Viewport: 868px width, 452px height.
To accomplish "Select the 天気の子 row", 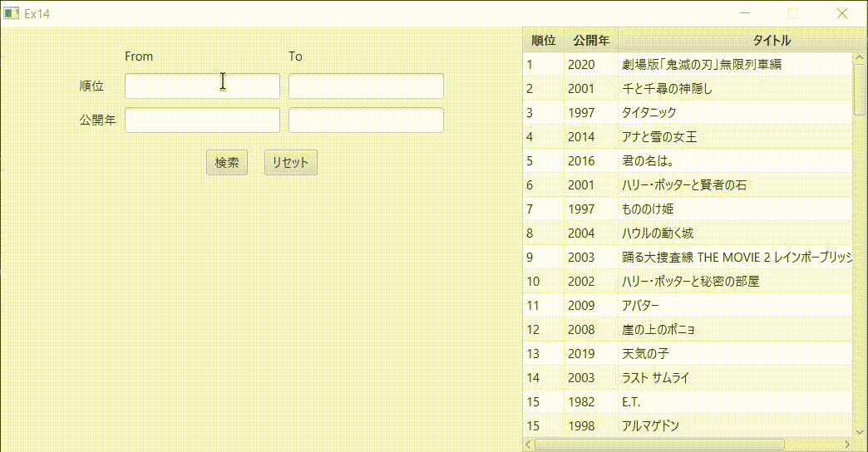I will point(688,353).
